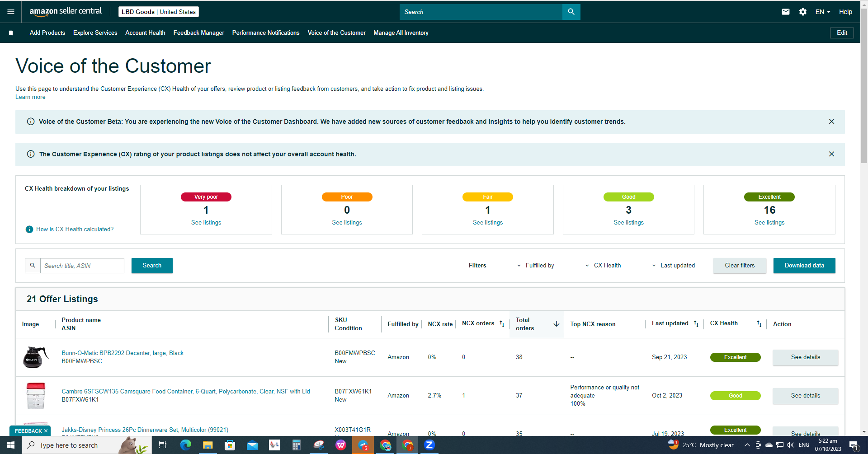Expand the Last updated filter dropdown
This screenshot has height=454, width=868.
click(673, 266)
